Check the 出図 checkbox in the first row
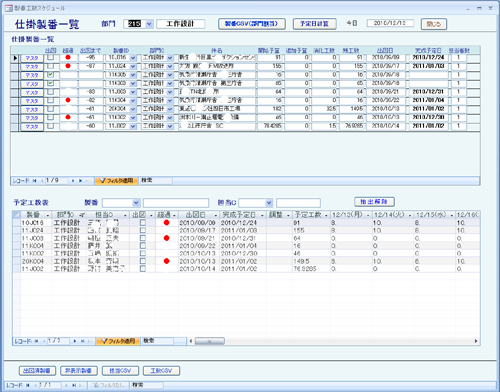The width and height of the screenshot is (500, 392). coord(50,58)
